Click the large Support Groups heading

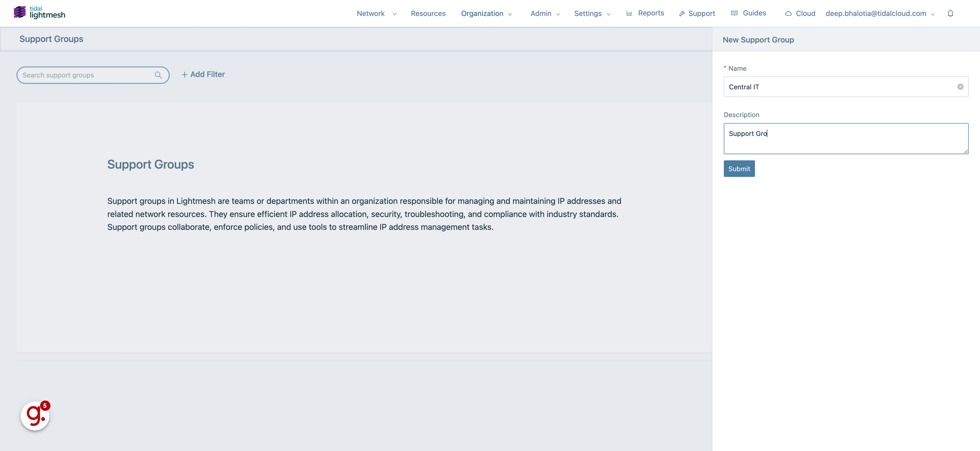151,164
